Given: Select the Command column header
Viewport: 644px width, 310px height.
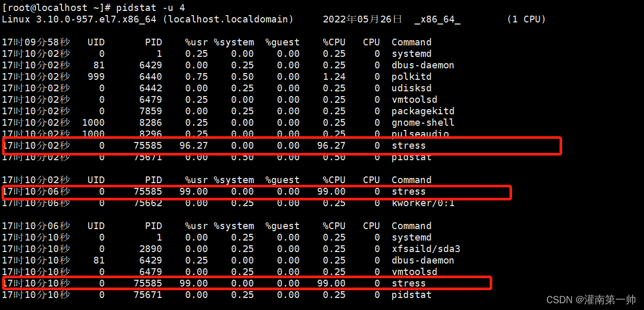Looking at the screenshot, I should coord(411,42).
